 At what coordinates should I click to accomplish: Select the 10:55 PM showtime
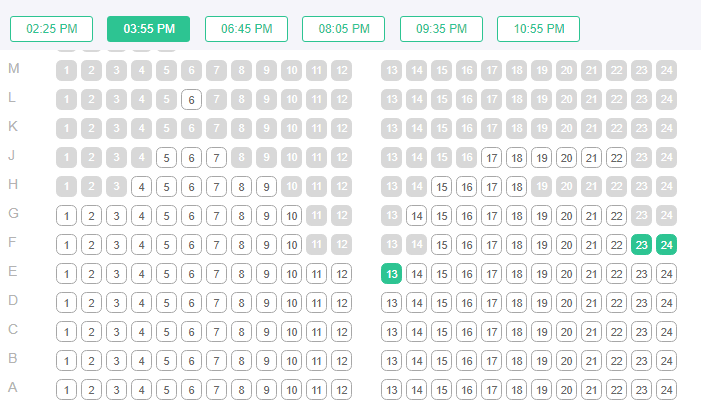coord(538,29)
